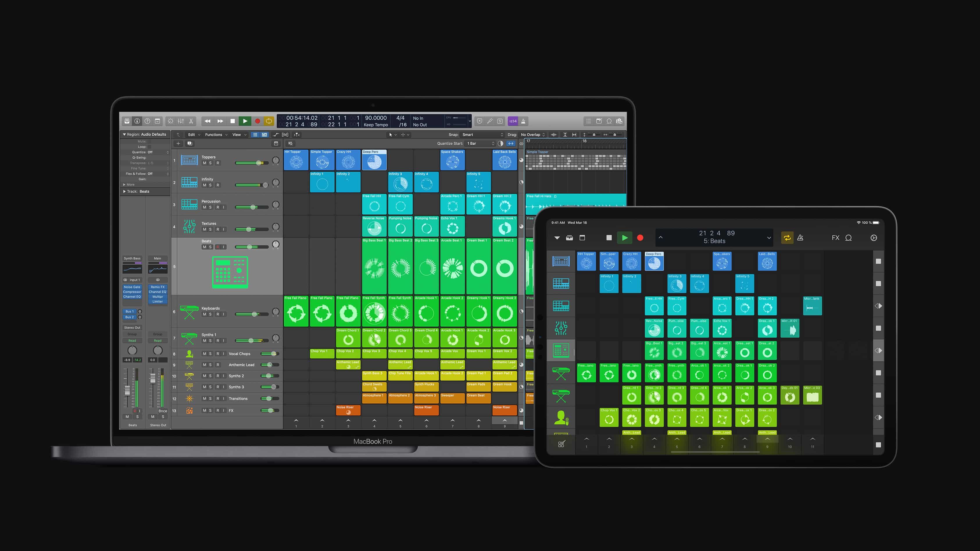The image size is (980, 551).
Task: Solo the Infinity track
Action: pyautogui.click(x=211, y=185)
